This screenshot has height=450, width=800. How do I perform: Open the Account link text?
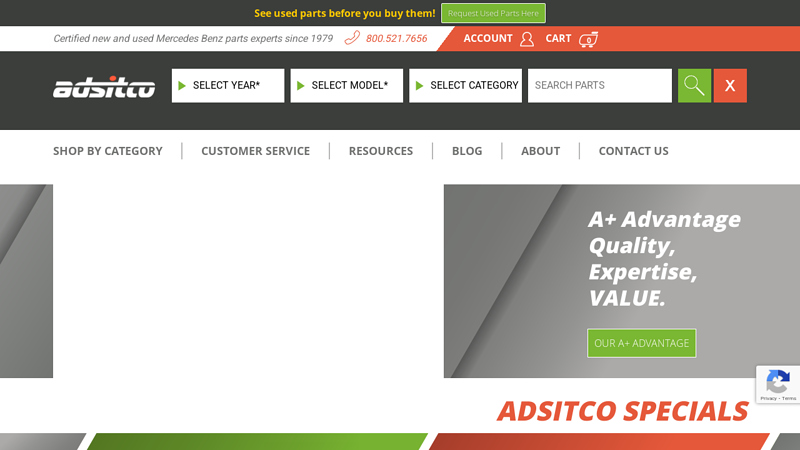[488, 39]
